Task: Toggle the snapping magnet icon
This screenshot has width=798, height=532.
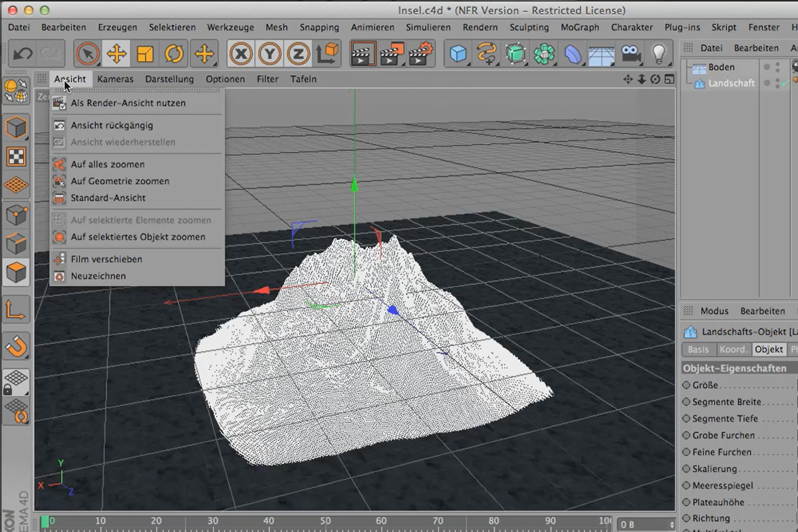Action: (16, 346)
